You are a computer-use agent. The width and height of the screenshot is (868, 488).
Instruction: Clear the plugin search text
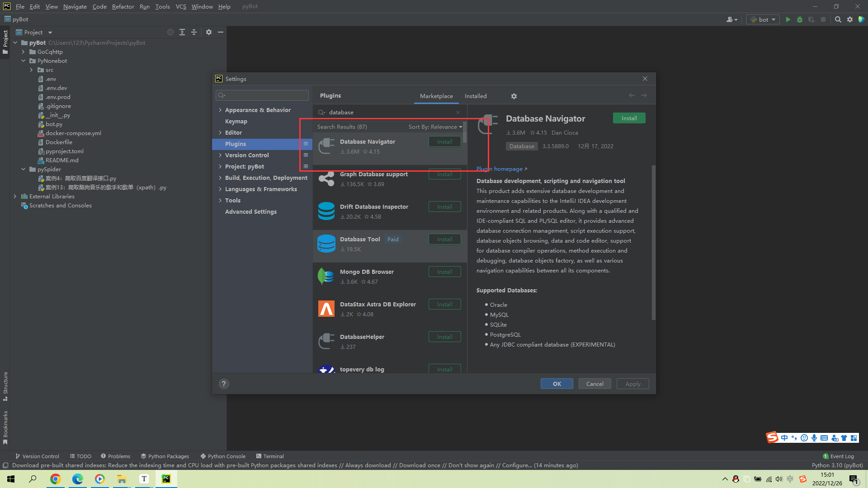point(458,113)
